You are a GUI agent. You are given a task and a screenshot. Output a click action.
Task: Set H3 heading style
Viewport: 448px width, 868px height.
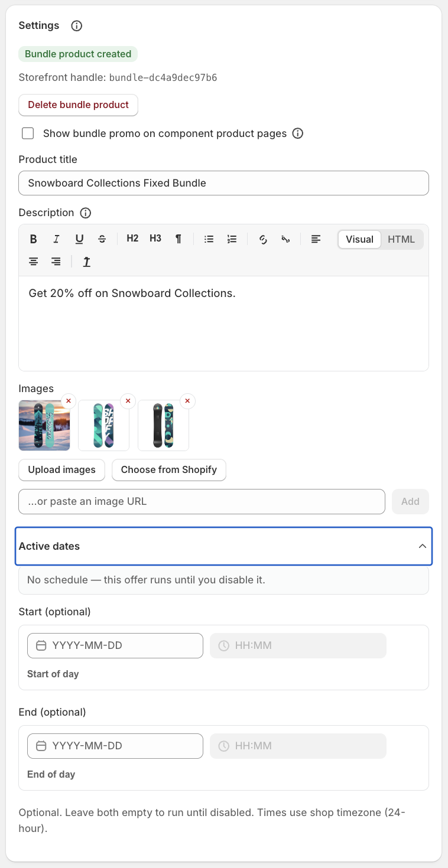155,239
